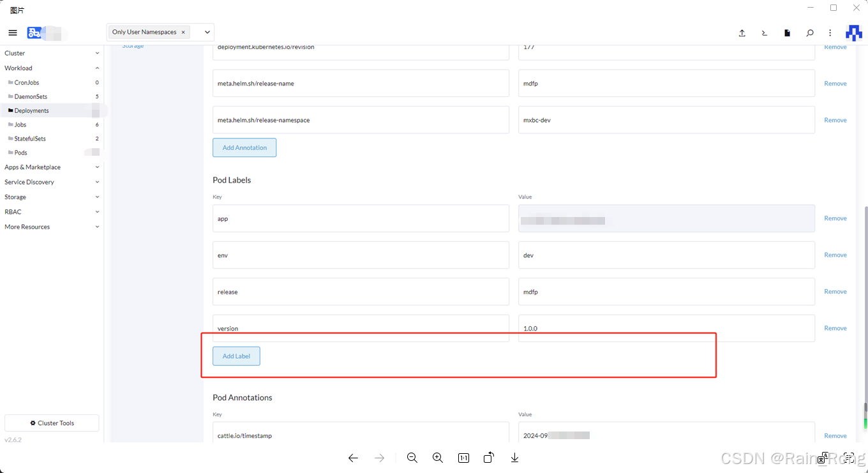Open the hamburger navigation menu
Screen dimensions: 868x473
[13, 33]
